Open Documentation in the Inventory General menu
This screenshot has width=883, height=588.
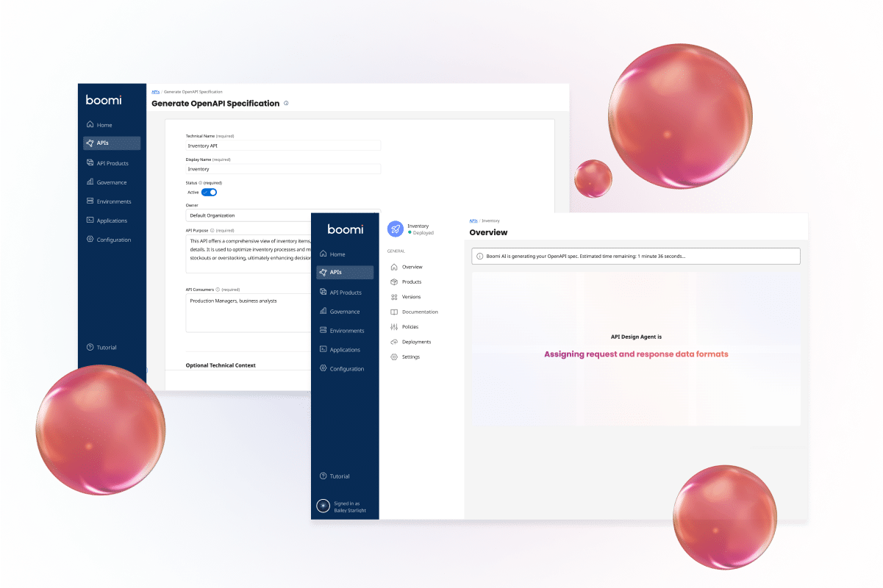[x=419, y=312]
